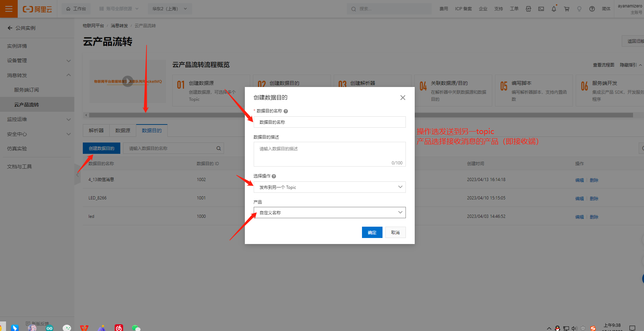Open the shopping cart icon
The width and height of the screenshot is (644, 331).
pos(567,9)
